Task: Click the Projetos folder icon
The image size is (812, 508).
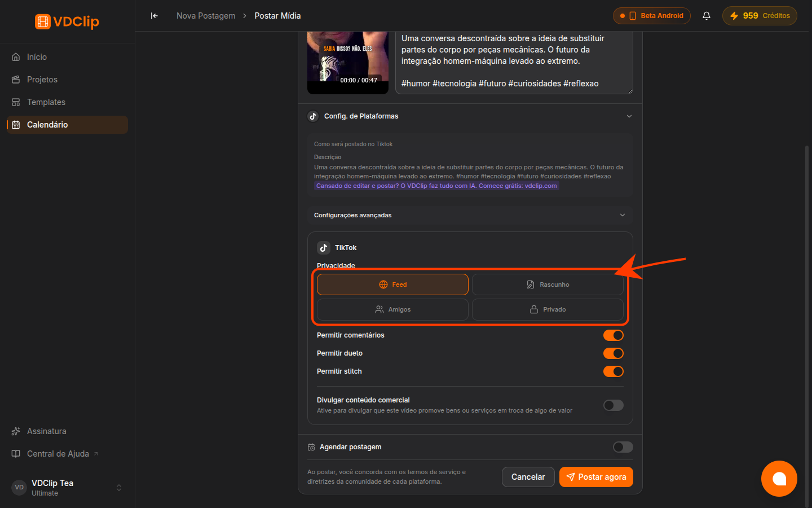Action: pos(16,80)
